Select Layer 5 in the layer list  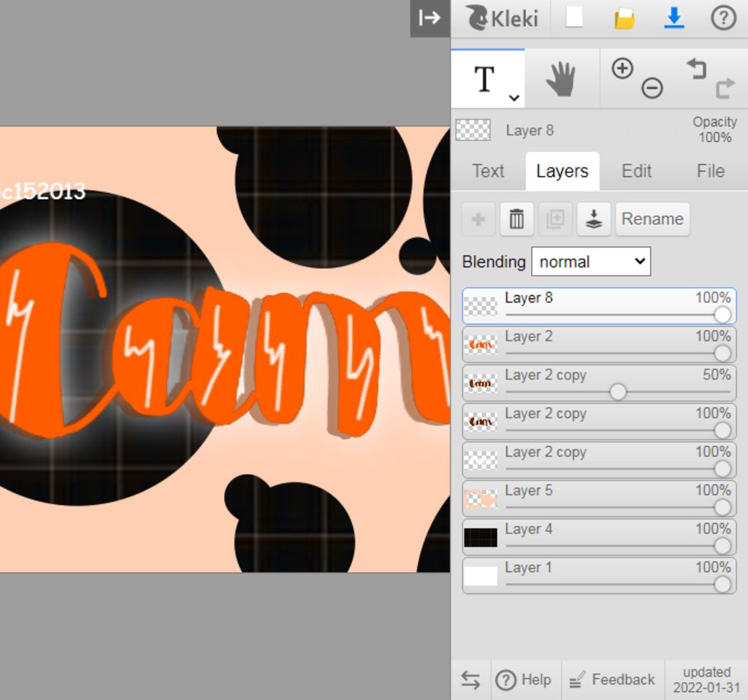(x=599, y=498)
